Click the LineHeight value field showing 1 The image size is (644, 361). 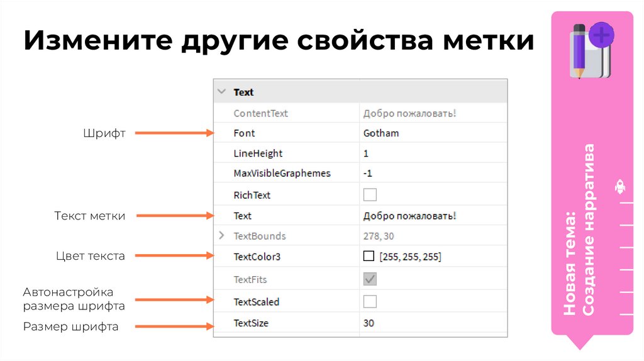(x=433, y=153)
